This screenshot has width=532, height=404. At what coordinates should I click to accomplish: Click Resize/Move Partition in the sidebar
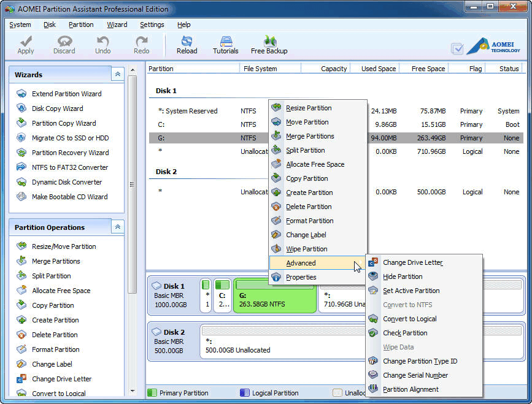pyautogui.click(x=63, y=246)
